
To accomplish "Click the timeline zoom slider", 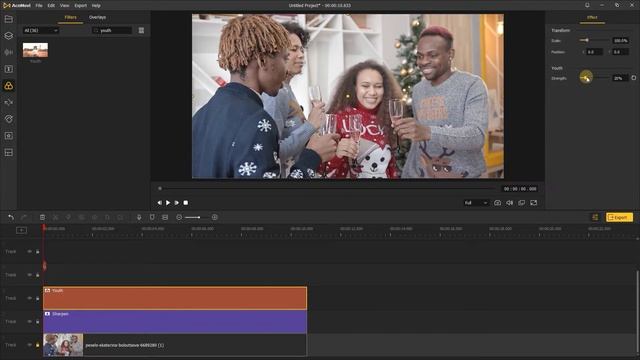I will tap(193, 217).
